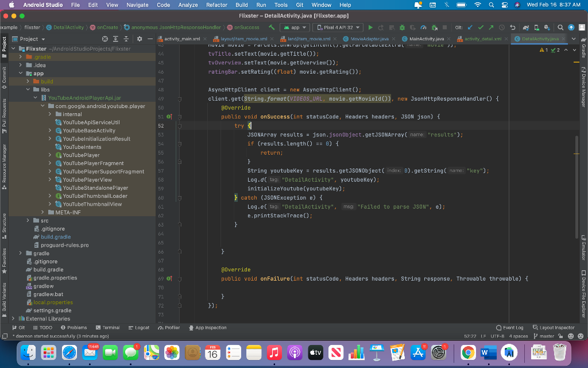Open the Navigate menu
The height and width of the screenshot is (368, 588).
pyautogui.click(x=137, y=5)
